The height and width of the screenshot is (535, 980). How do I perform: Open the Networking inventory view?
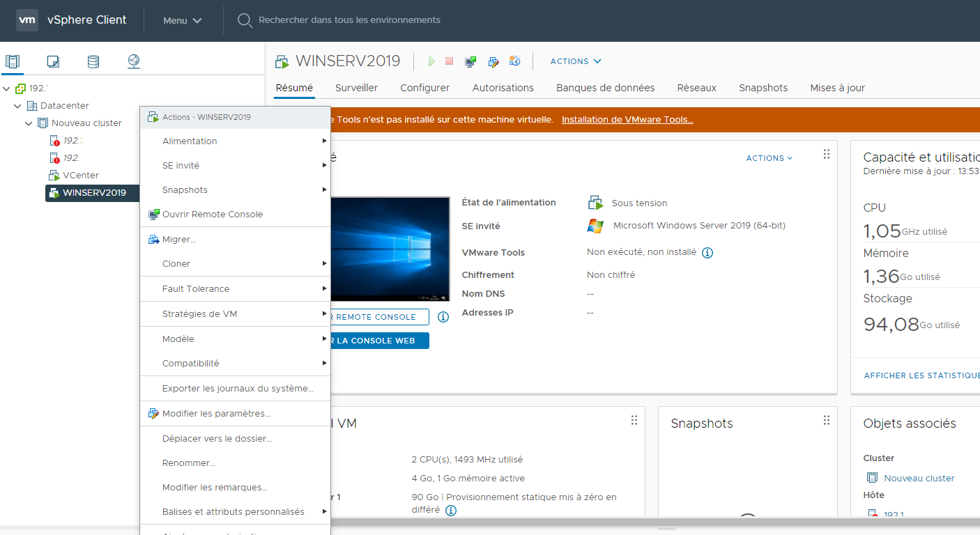click(134, 61)
